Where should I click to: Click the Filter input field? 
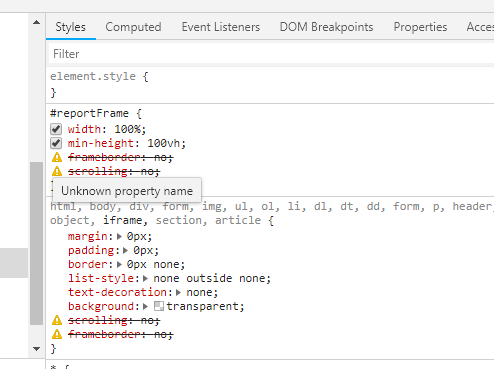pos(271,54)
